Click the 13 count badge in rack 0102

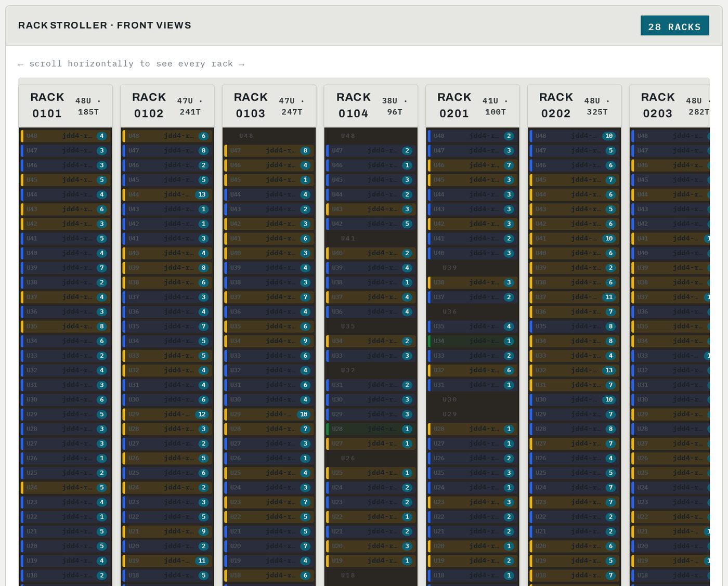[202, 194]
